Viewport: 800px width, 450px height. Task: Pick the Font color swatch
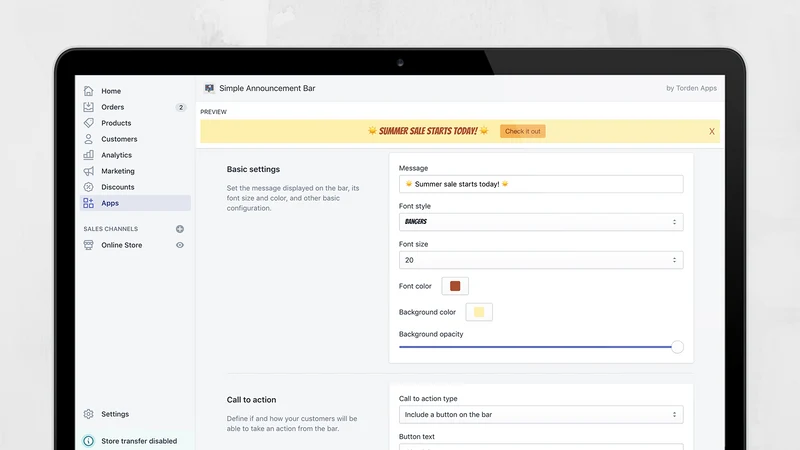point(455,286)
